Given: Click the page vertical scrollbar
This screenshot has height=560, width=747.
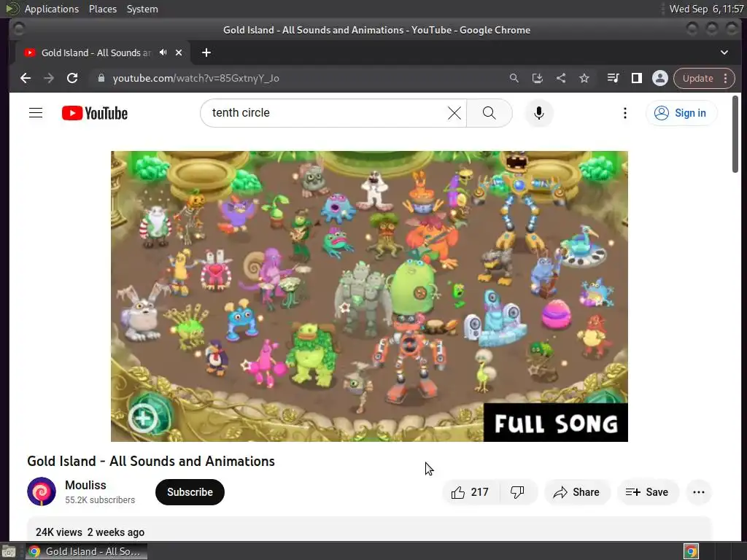Looking at the screenshot, I should [735, 134].
